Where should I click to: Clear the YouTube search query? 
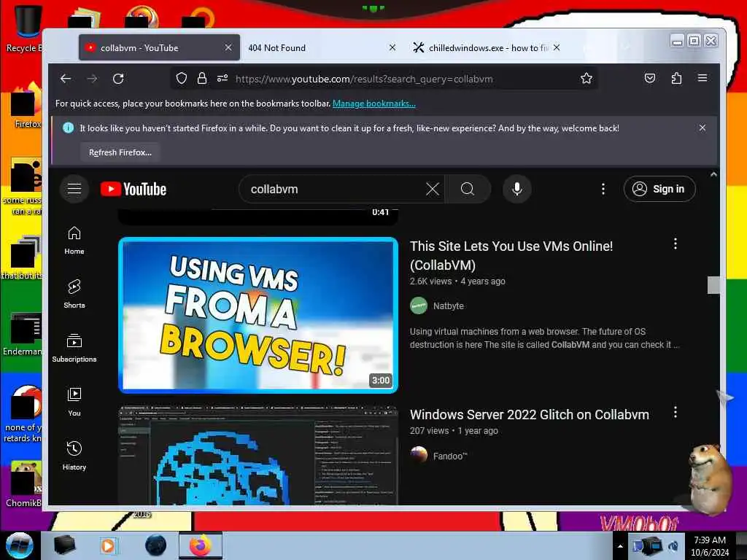click(x=433, y=189)
